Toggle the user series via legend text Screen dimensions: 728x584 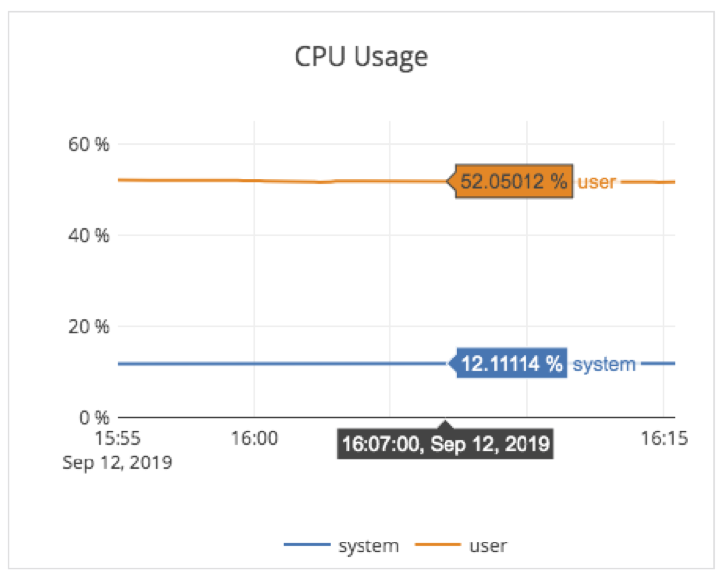(x=488, y=545)
